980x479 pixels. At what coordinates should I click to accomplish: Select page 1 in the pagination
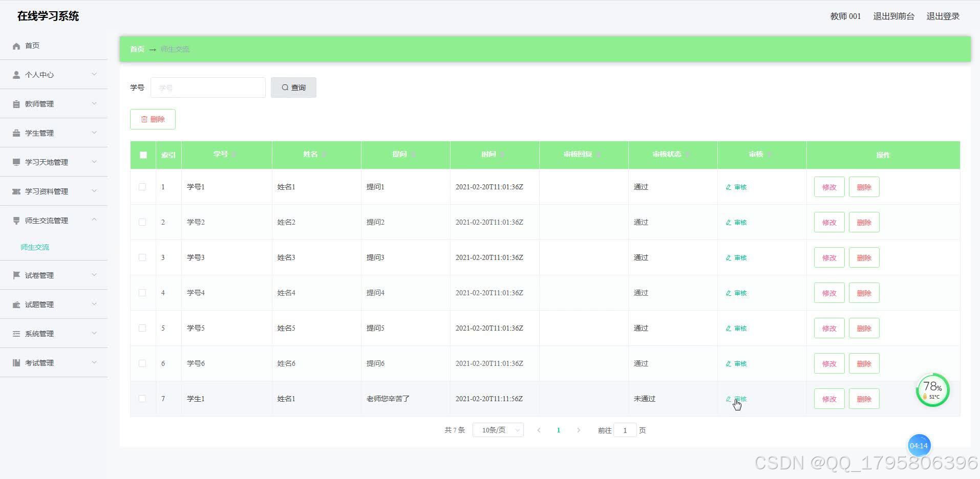pos(558,430)
